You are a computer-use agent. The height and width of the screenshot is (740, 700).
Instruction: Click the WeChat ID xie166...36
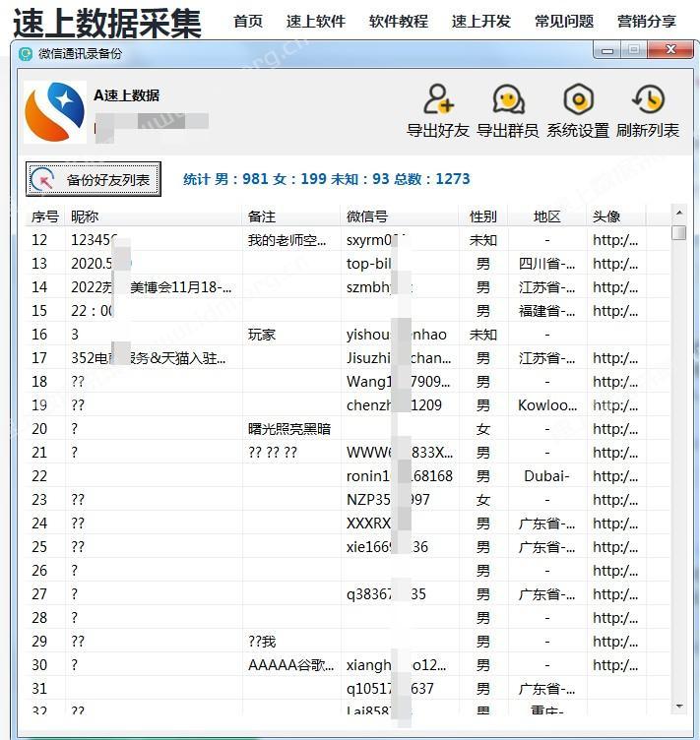(387, 547)
